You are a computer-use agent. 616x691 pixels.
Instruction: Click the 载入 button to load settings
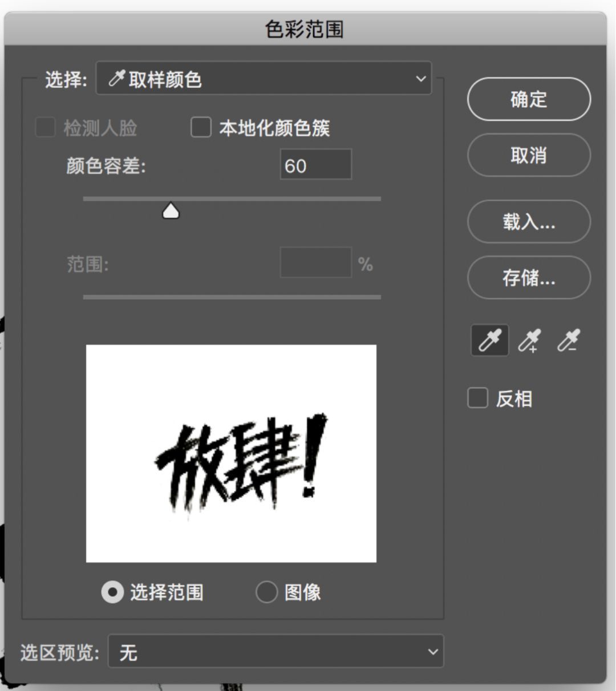click(x=528, y=222)
